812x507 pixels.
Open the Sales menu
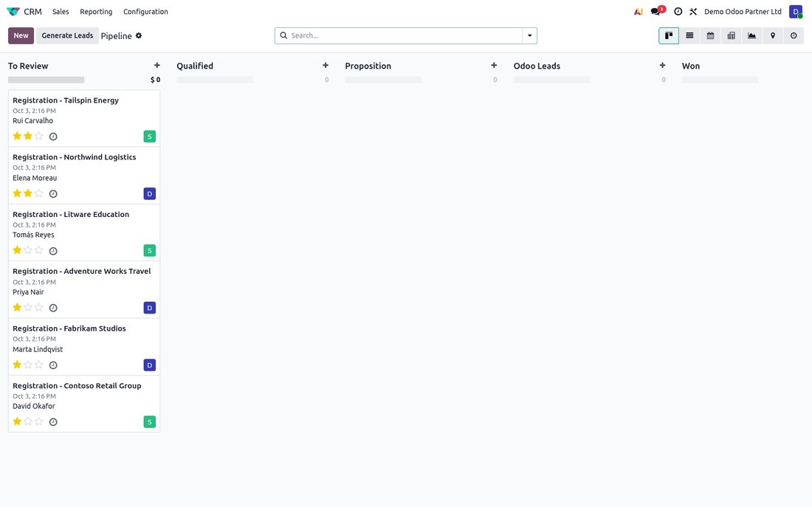(x=61, y=11)
